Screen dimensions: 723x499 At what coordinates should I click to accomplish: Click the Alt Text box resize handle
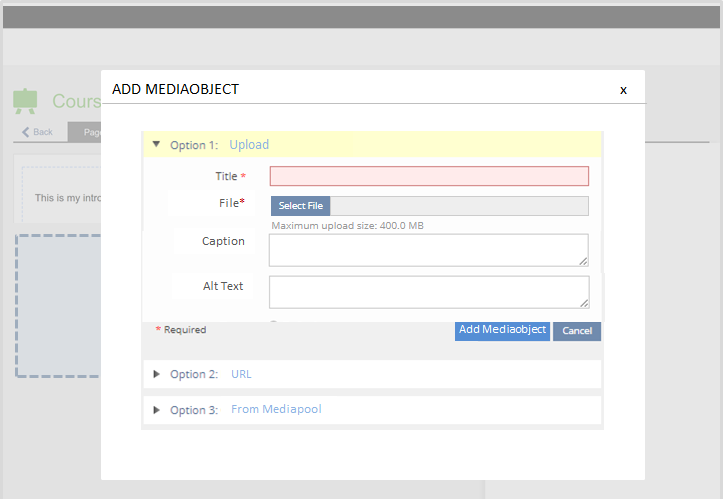(x=583, y=303)
